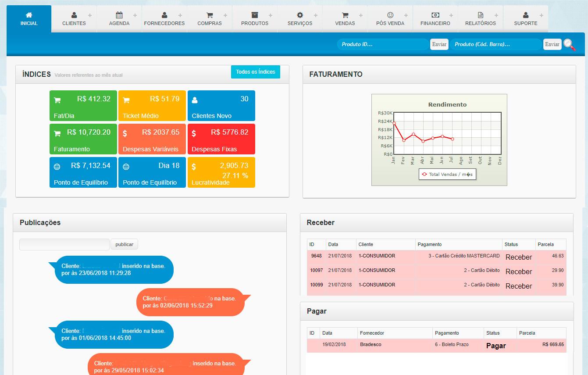The image size is (588, 375).
Task: Click Enviar next to Cód. Barra field
Action: tap(552, 44)
